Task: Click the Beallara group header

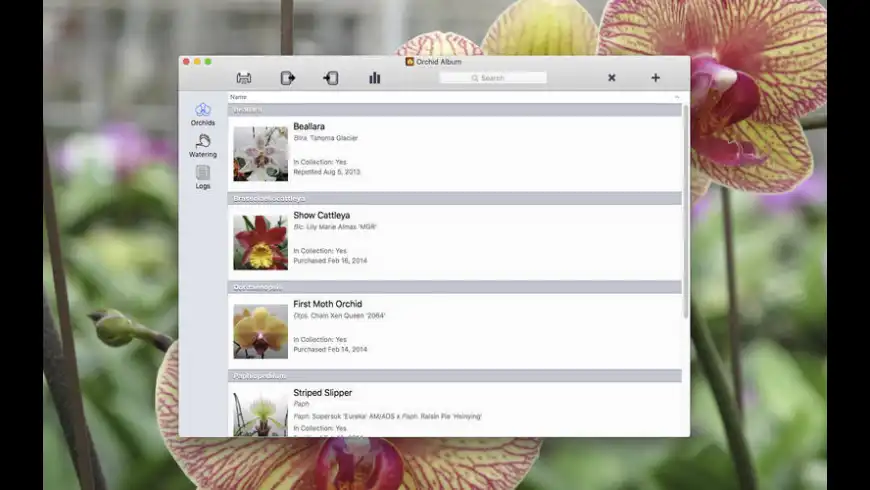Action: 454,110
